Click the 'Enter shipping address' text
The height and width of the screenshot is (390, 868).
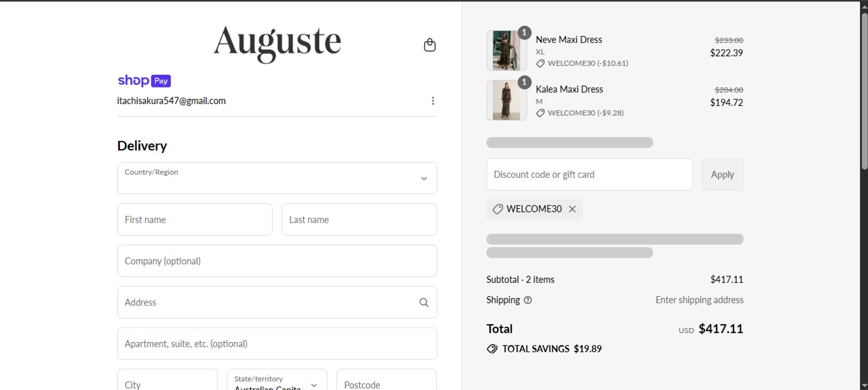pyautogui.click(x=700, y=300)
